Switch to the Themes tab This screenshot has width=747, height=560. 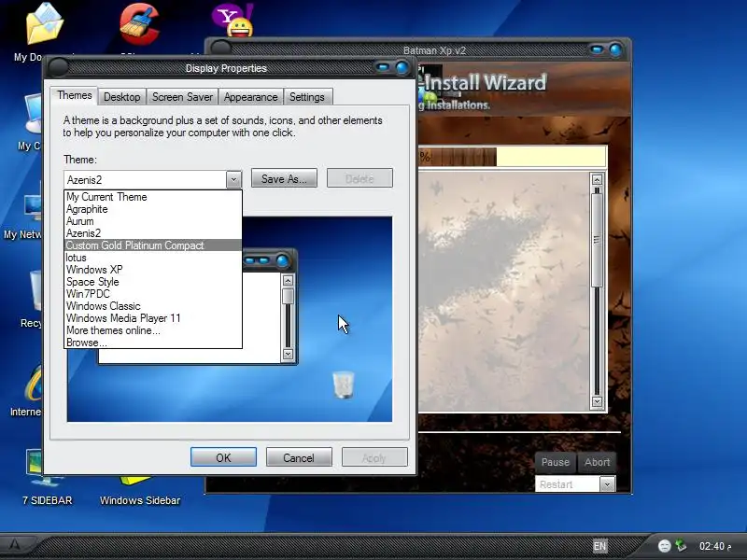tap(75, 95)
